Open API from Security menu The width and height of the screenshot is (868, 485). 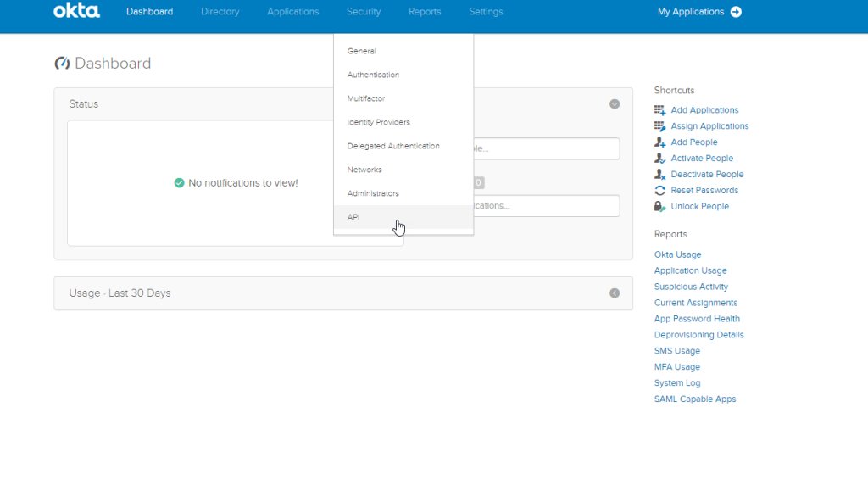[403, 217]
